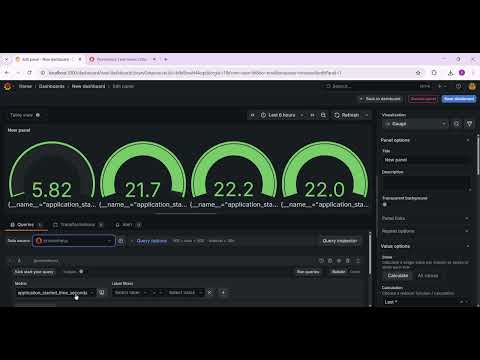Image resolution: width=480 pixels, height=360 pixels.
Task: Expand the Panel links section
Action: (x=425, y=218)
